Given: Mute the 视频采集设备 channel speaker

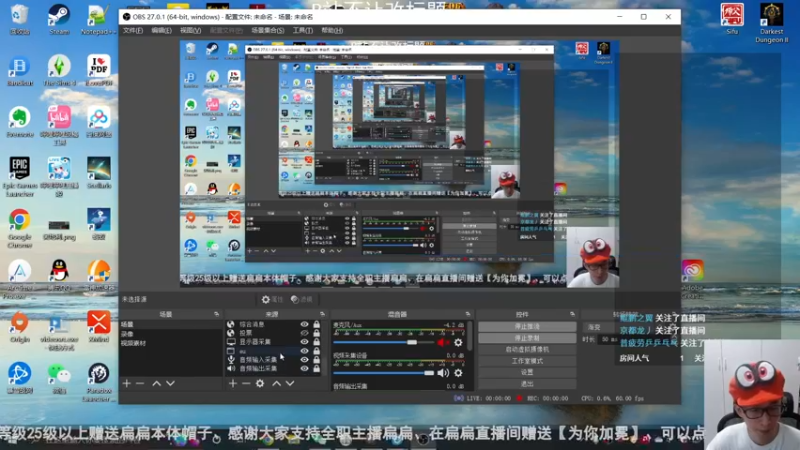Looking at the screenshot, I should (x=443, y=373).
